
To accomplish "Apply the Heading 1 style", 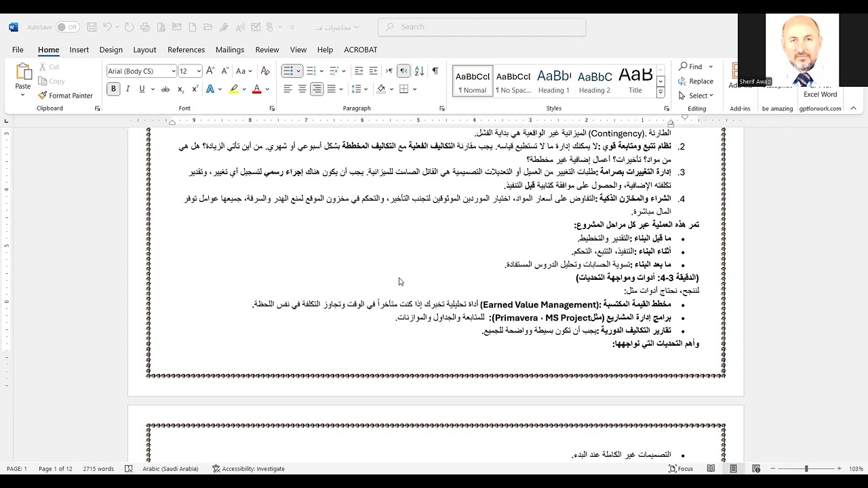I will pos(554,81).
